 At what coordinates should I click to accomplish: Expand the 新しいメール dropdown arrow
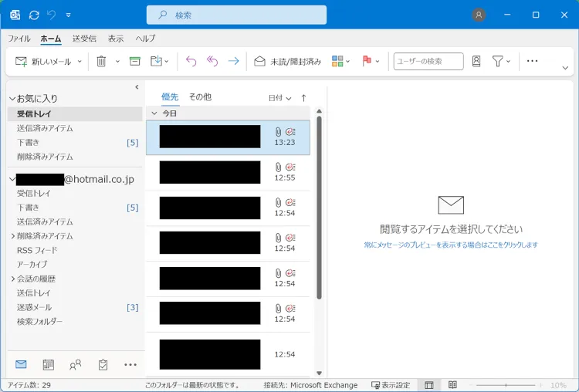coord(80,61)
